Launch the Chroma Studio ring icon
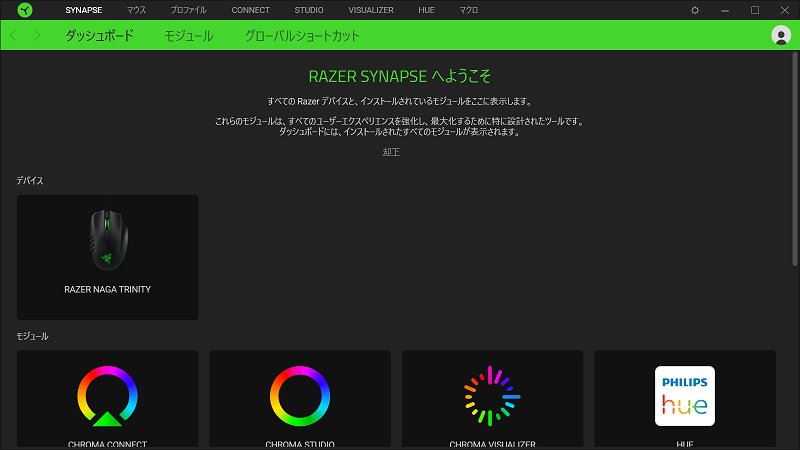Viewport: 800px width, 450px height. coord(299,396)
